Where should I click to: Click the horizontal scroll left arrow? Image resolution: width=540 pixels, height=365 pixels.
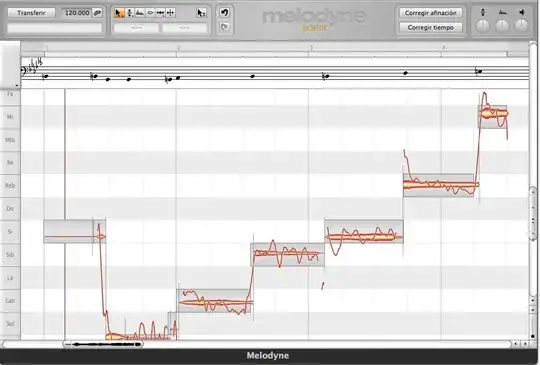point(516,344)
